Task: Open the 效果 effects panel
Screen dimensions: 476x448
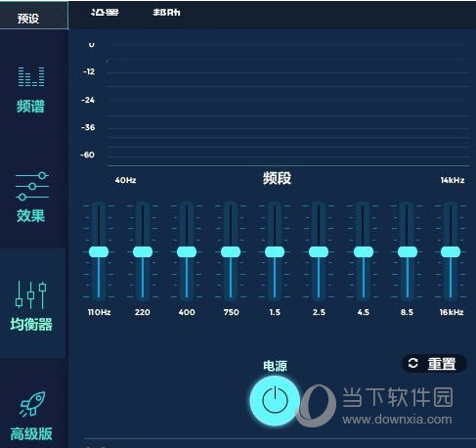Action: point(31,198)
